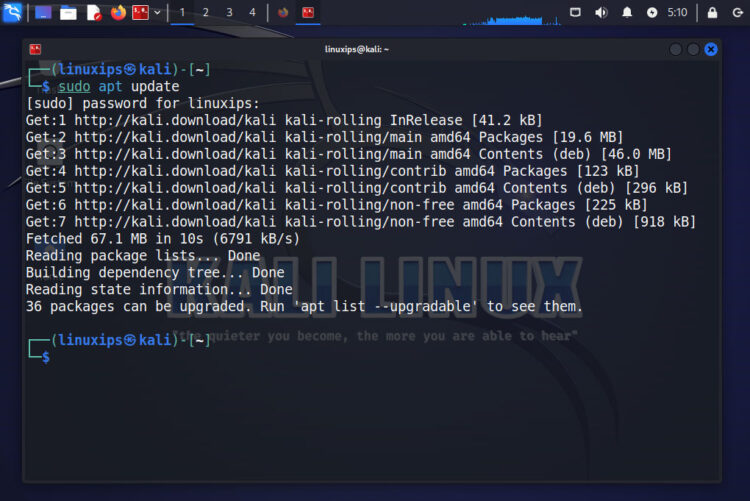The height and width of the screenshot is (501, 750).
Task: Open the Kali applications menu icon
Action: tap(12, 12)
